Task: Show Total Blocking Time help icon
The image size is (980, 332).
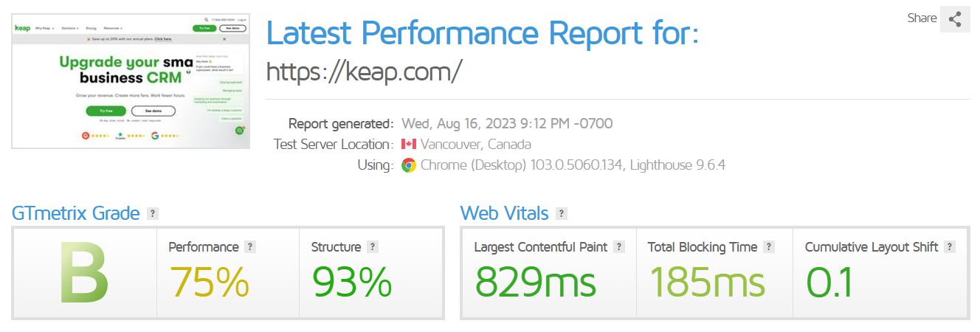Action: [769, 247]
